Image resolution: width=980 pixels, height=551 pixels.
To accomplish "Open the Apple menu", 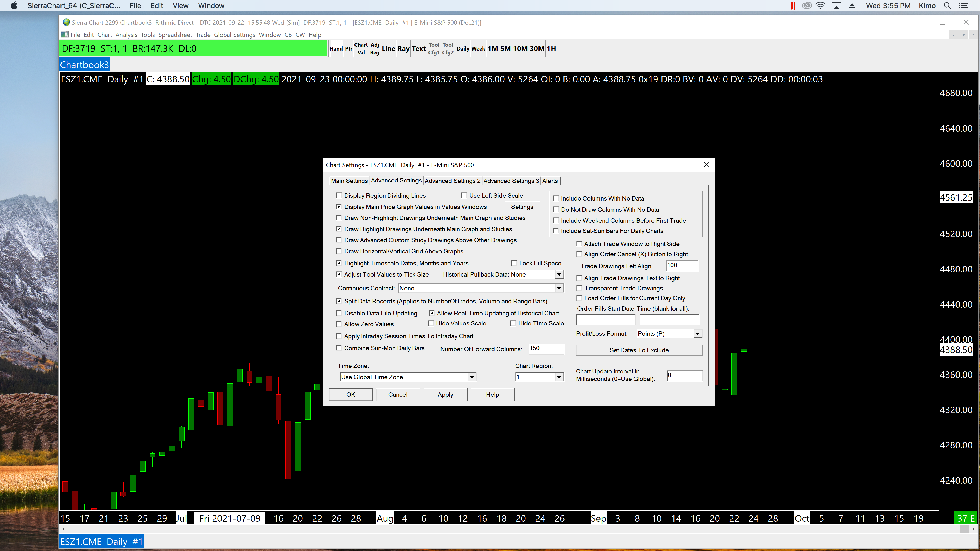I will (x=14, y=6).
